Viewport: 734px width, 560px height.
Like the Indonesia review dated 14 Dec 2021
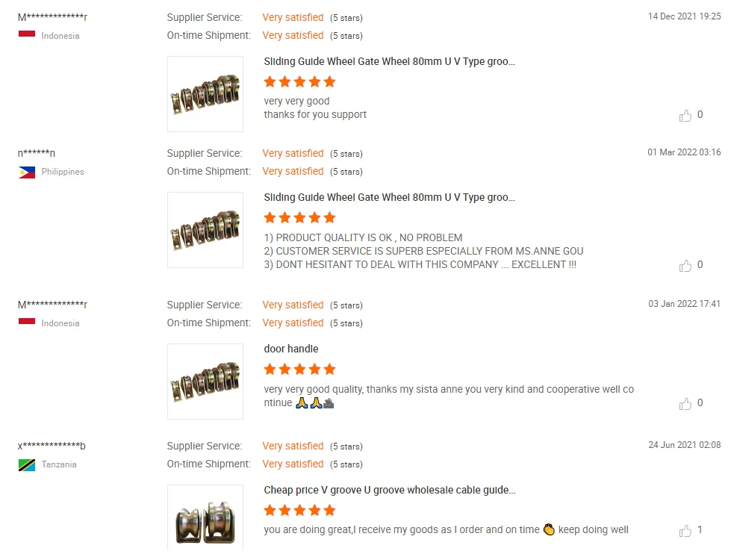[x=685, y=115]
